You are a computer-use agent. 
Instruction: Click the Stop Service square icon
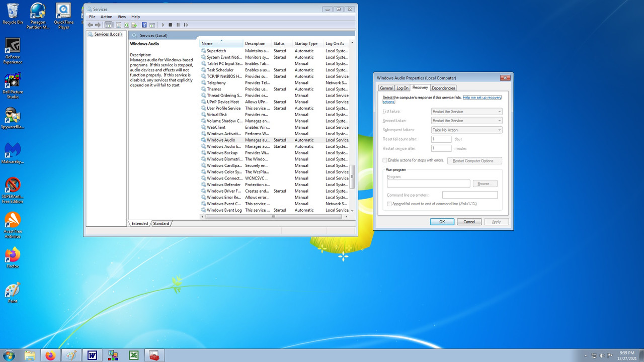pyautogui.click(x=171, y=25)
